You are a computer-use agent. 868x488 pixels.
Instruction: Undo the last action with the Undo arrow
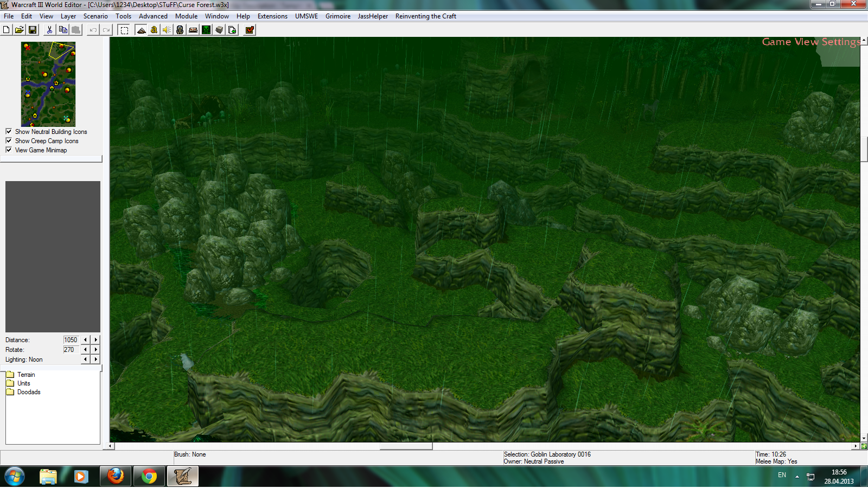(93, 30)
